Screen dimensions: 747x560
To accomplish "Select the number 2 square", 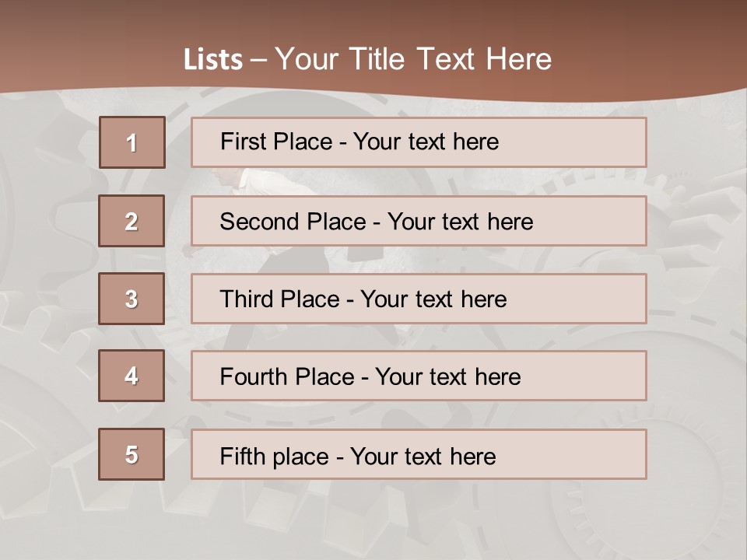I will 132,221.
